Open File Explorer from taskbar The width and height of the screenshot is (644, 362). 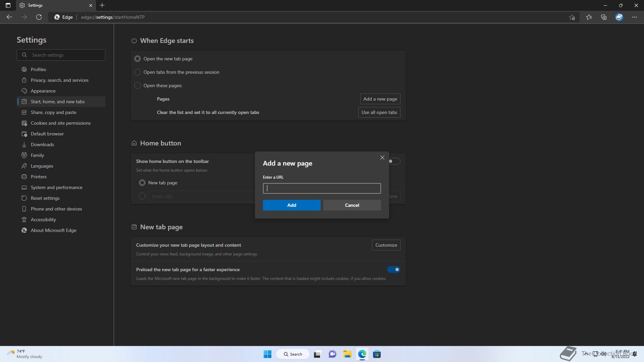click(347, 354)
